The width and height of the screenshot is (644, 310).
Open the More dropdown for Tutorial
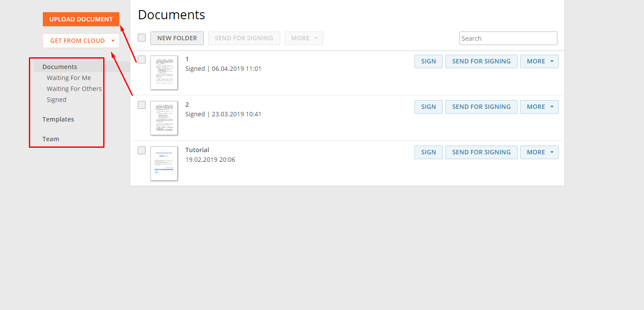[539, 152]
